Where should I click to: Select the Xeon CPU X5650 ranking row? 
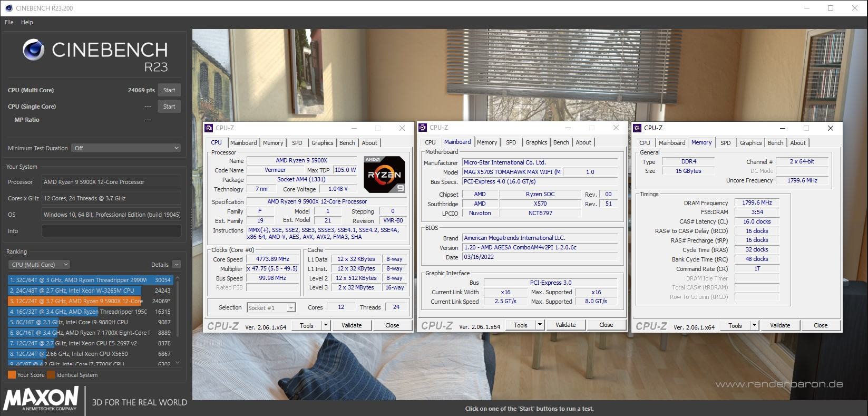point(90,354)
